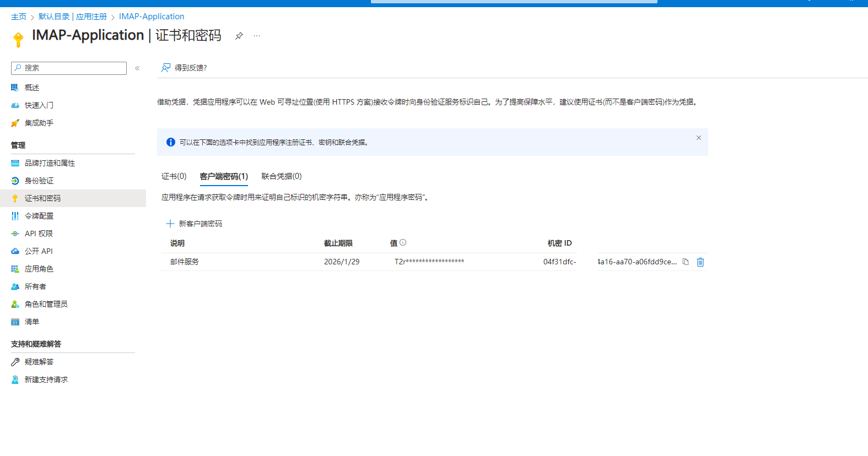Click the 角色和管理员 person icon
868x456 pixels.
(15, 304)
